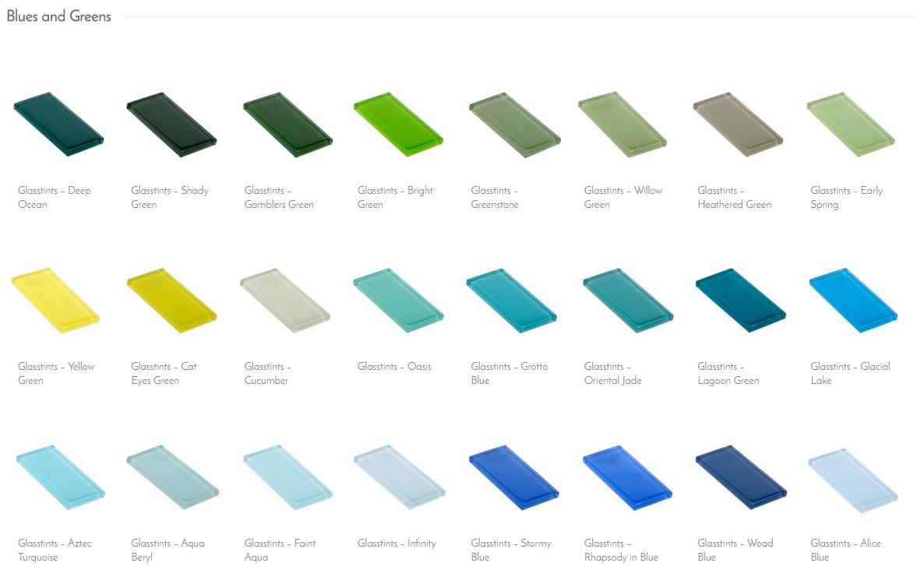Follow the 'Glasstints – Heathered Green' text link
Viewport: 924px width, 570px height.
(x=734, y=197)
